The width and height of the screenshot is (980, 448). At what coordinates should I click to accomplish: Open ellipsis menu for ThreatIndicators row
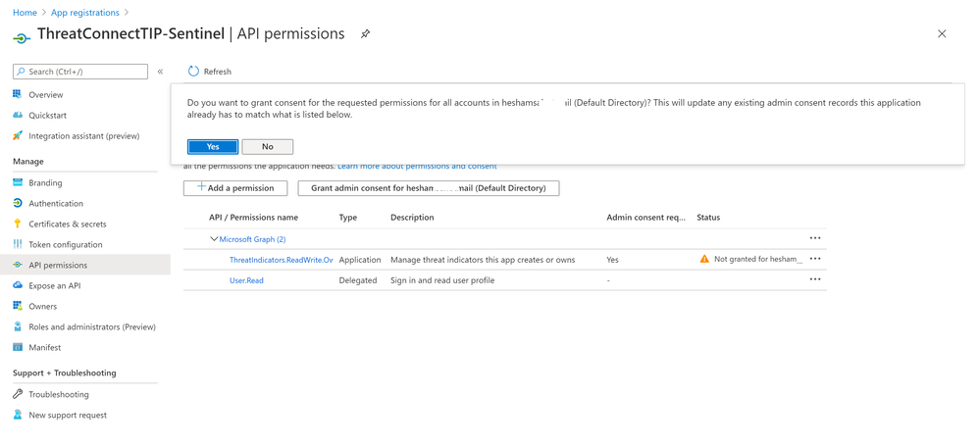(815, 259)
